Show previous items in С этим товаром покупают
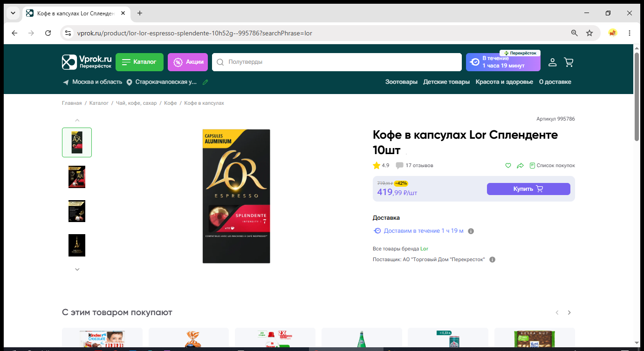 point(557,312)
